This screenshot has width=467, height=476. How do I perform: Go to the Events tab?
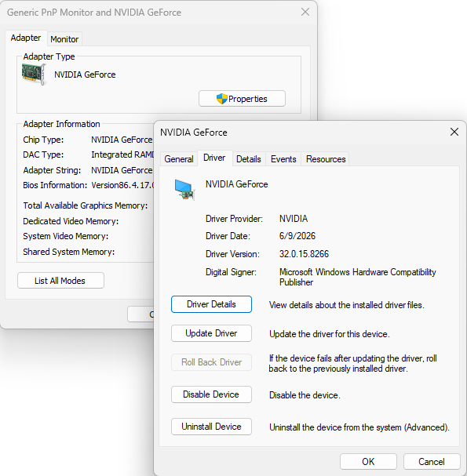pos(283,159)
